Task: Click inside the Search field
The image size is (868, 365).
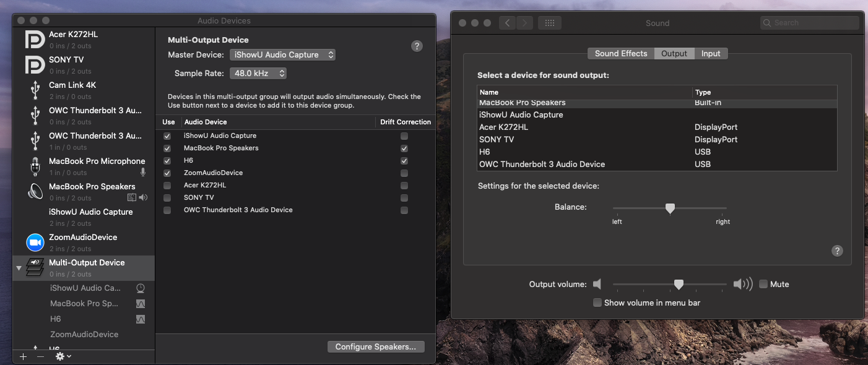Action: point(810,22)
